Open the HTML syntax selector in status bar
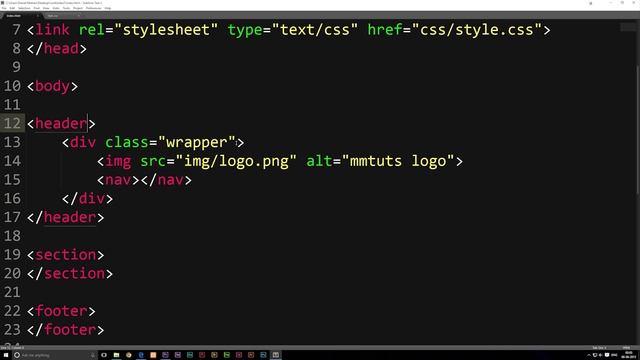Screen dimensions: 640x360 tap(627, 348)
